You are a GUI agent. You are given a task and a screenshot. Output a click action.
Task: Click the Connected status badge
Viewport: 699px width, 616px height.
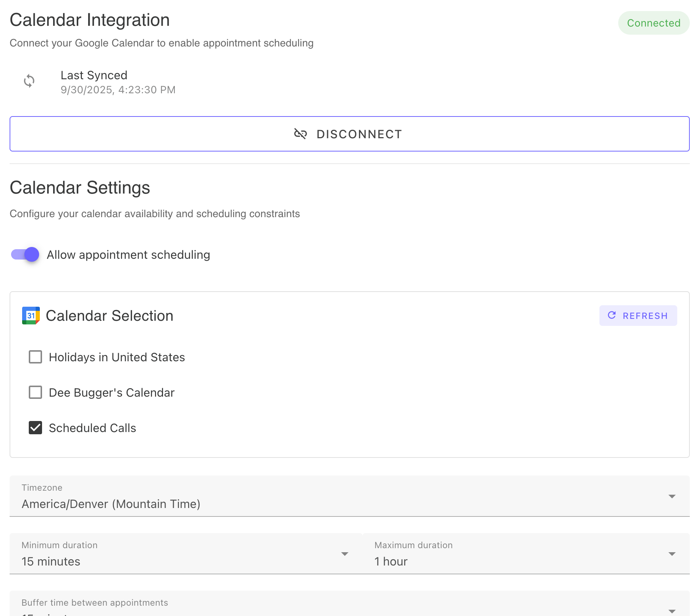click(654, 23)
